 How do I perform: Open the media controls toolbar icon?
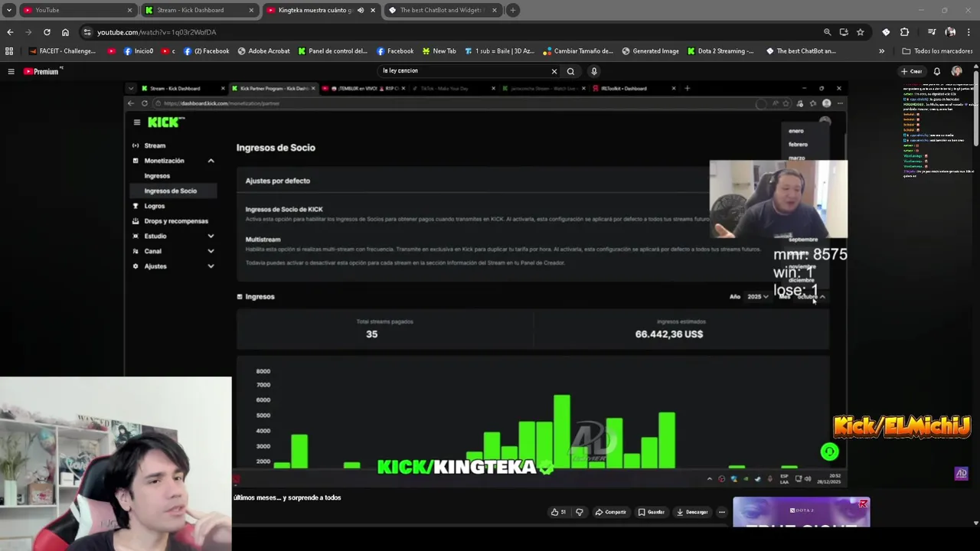pos(931,32)
